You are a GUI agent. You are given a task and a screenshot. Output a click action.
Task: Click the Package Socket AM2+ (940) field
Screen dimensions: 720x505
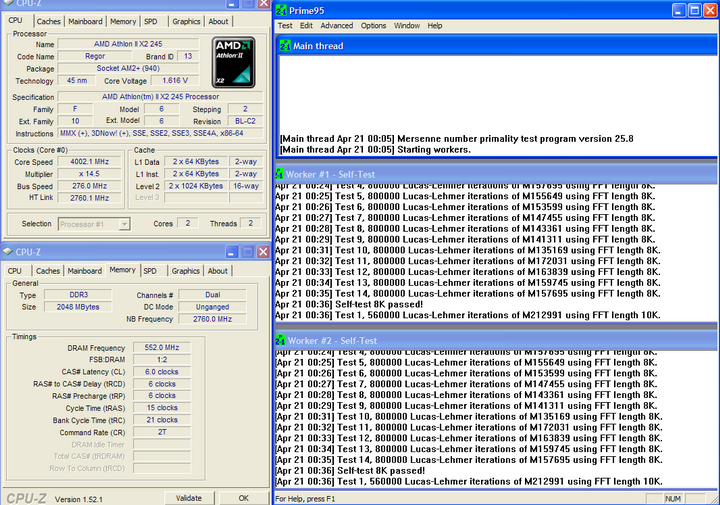click(x=129, y=68)
